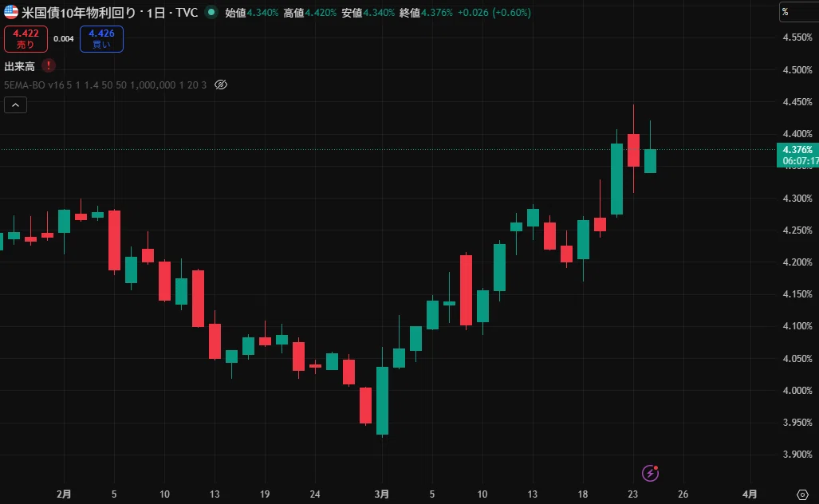819x504 pixels.
Task: Click the red volume warning icon
Action: point(48,66)
